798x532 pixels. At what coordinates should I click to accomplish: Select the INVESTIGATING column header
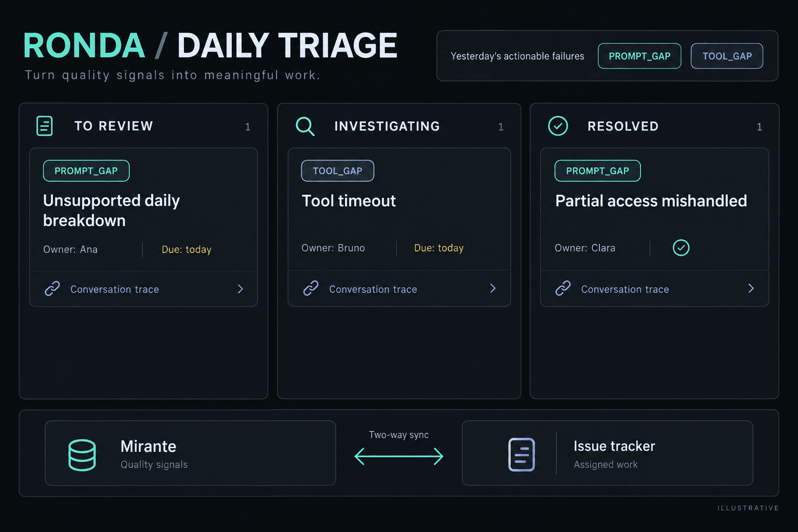coord(387,126)
